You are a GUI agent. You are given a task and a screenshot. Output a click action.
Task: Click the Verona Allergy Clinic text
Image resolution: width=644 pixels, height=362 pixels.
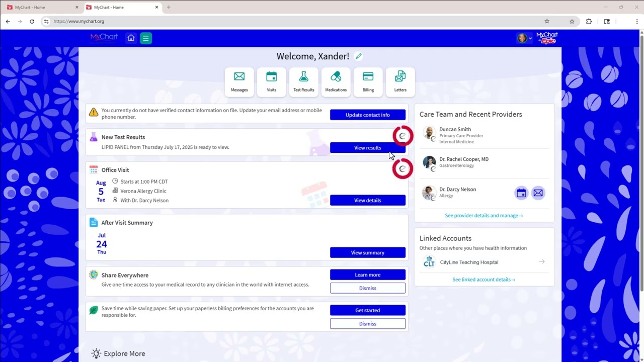coord(143,191)
